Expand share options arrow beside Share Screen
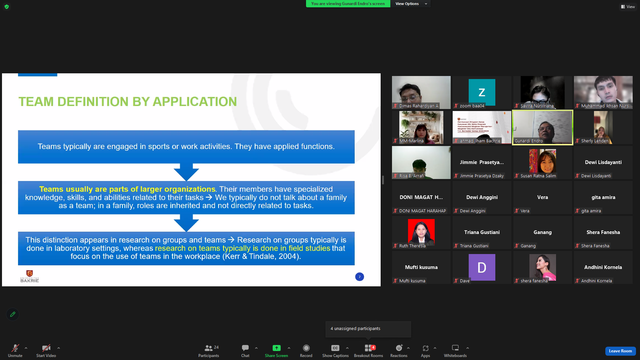This screenshot has width=640, height=360. point(289,348)
